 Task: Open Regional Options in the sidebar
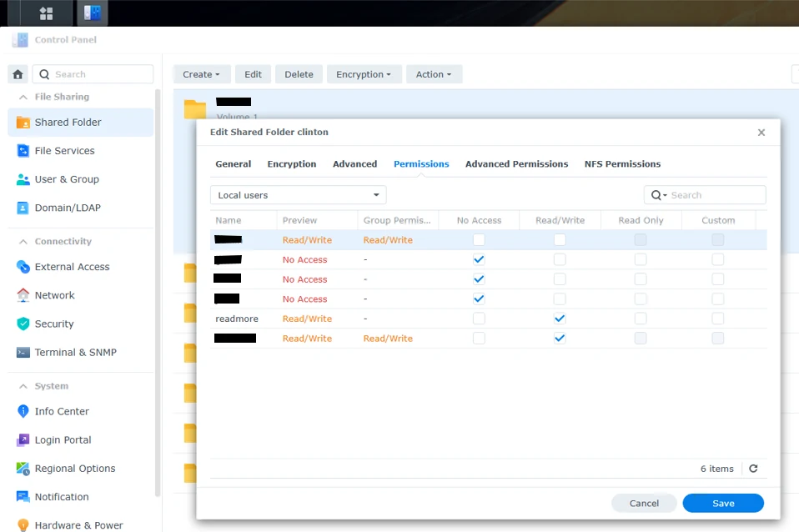tap(81, 469)
